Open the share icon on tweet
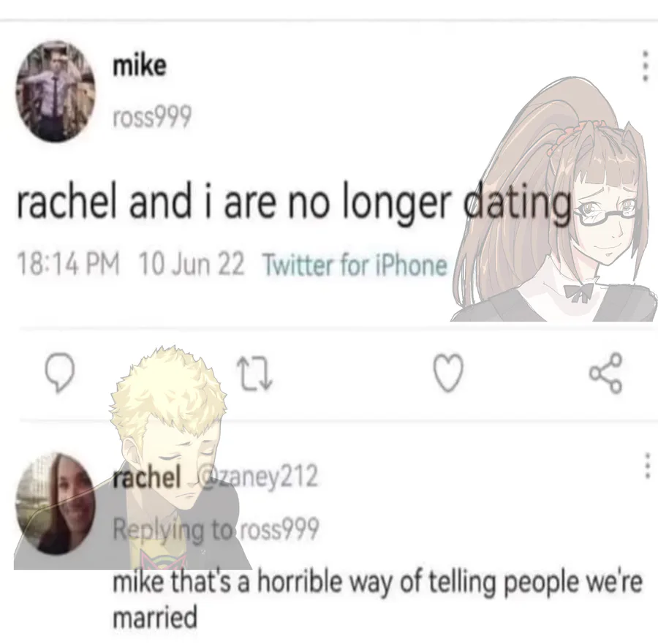 (x=605, y=373)
